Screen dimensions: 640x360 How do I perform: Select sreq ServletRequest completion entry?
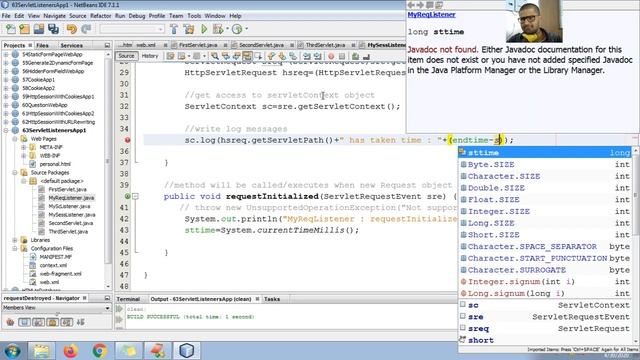(546, 329)
